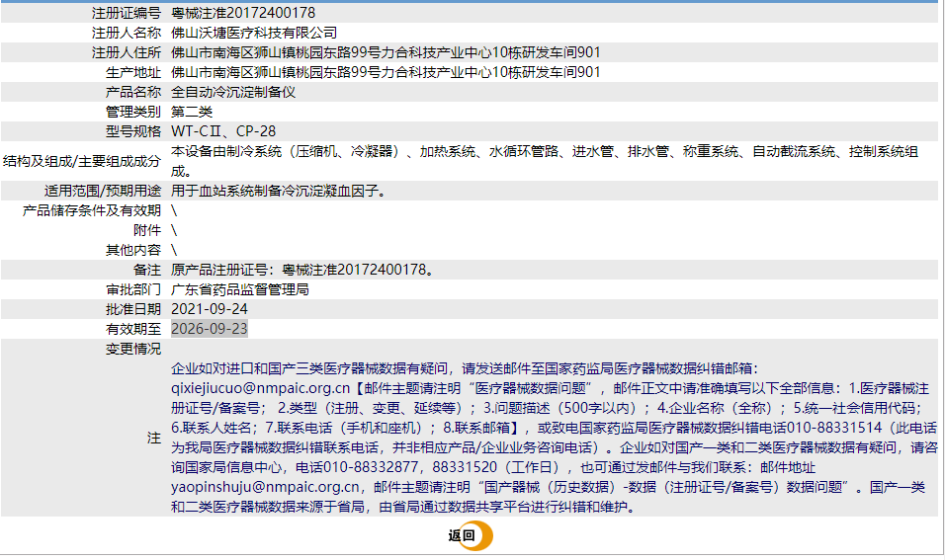Click phone number 010-88332877 in note

pyautogui.click(x=371, y=467)
